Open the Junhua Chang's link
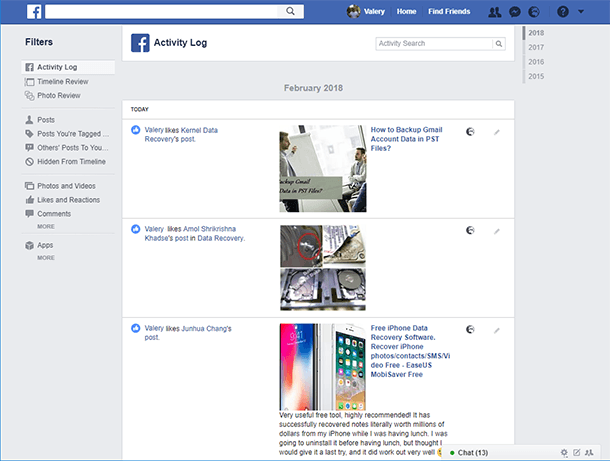 pos(207,329)
